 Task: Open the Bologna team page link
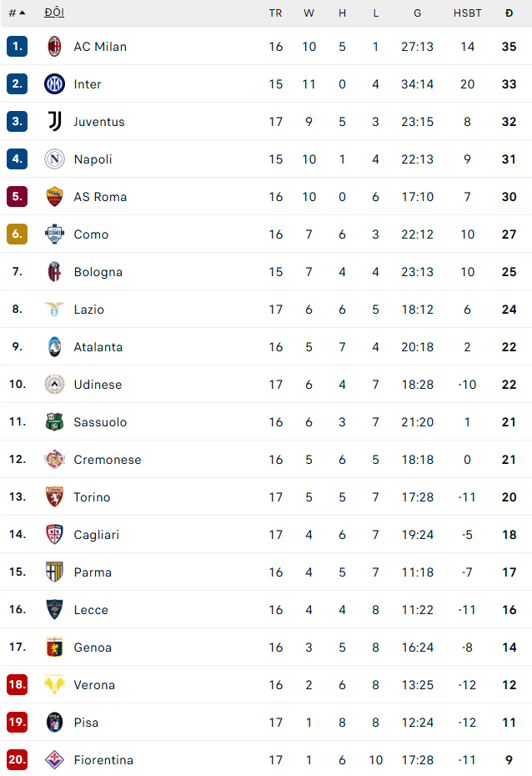coord(98,272)
